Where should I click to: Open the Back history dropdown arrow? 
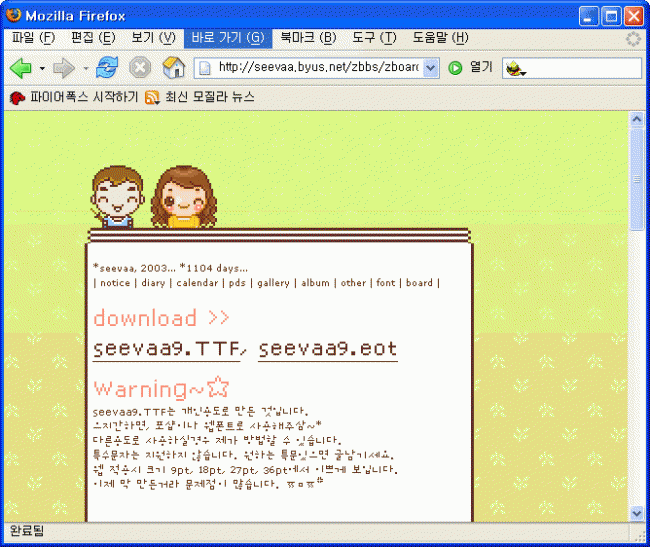click(42, 68)
